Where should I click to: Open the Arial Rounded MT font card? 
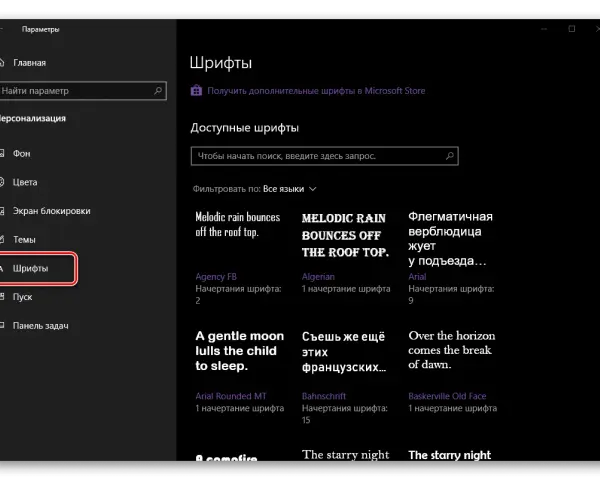tap(240, 372)
